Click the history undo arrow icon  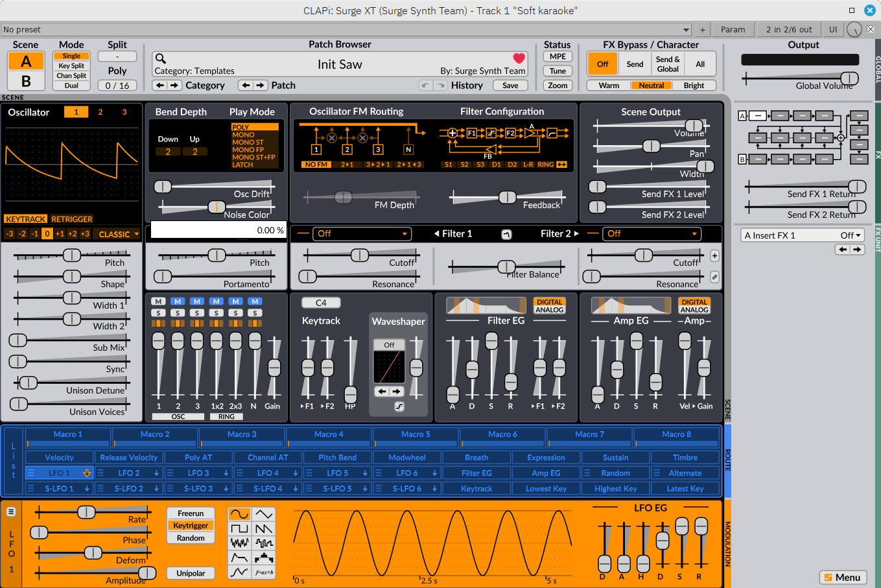[425, 86]
